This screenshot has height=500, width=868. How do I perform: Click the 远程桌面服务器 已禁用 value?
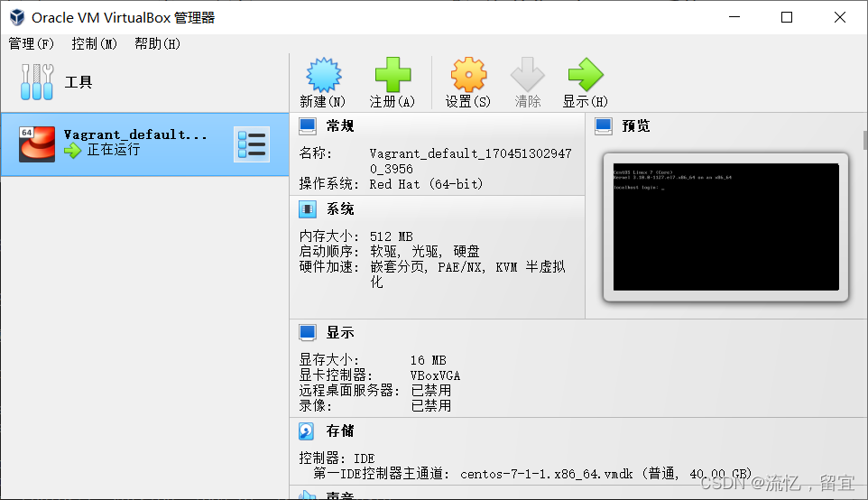pyautogui.click(x=430, y=391)
